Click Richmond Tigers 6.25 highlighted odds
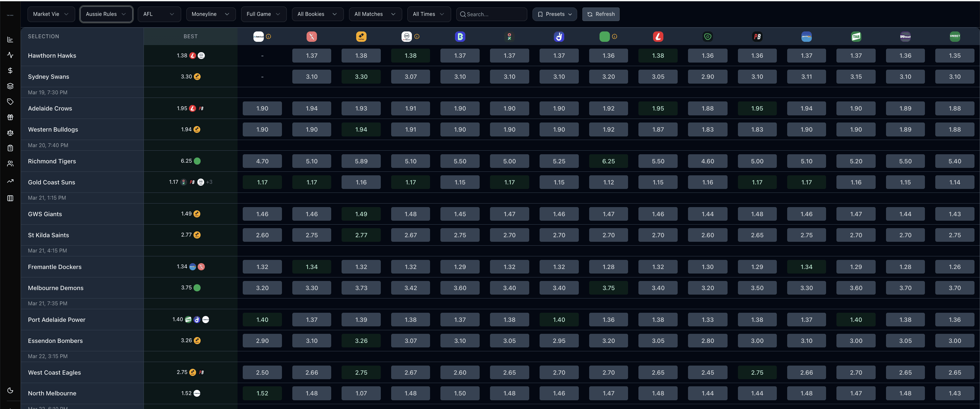Image resolution: width=980 pixels, height=409 pixels. (x=608, y=161)
